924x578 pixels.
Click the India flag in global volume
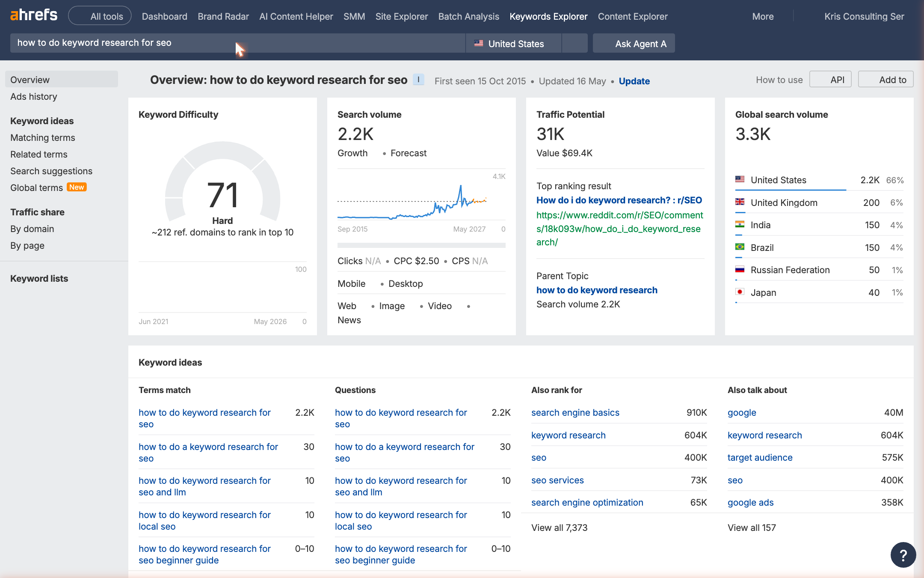(x=740, y=224)
